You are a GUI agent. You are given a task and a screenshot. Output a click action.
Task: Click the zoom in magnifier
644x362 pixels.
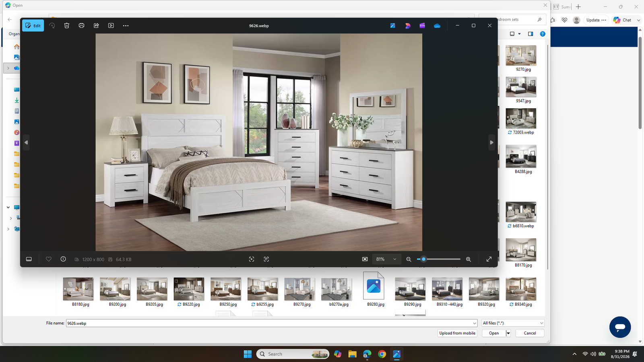[x=469, y=259]
